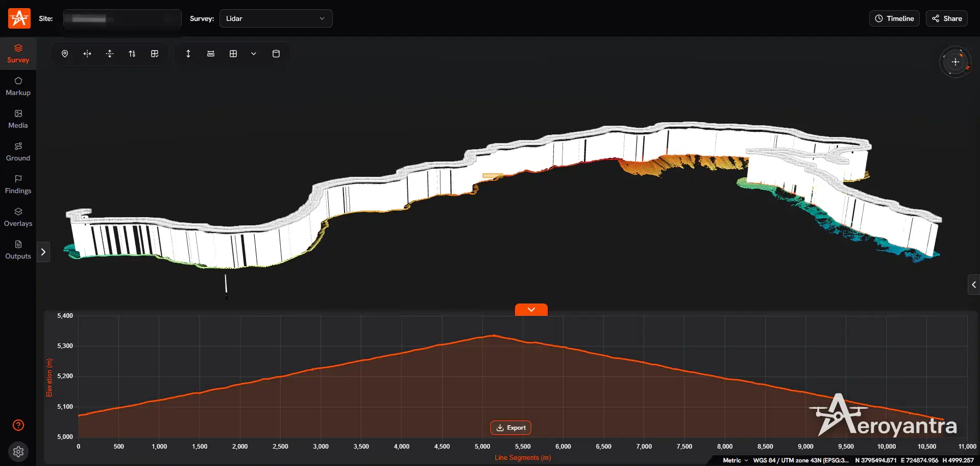Image resolution: width=980 pixels, height=466 pixels.
Task: Select the horizontal split measurement tool
Action: (87, 54)
